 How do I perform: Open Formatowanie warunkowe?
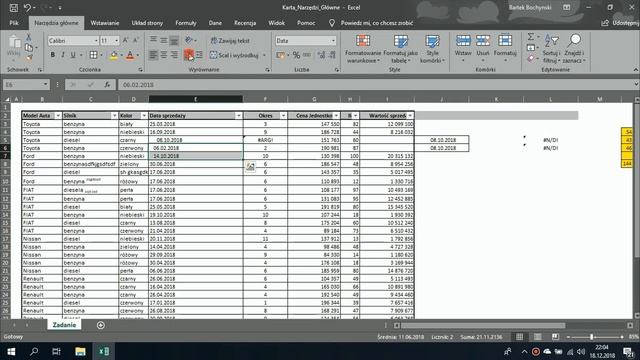[362, 49]
